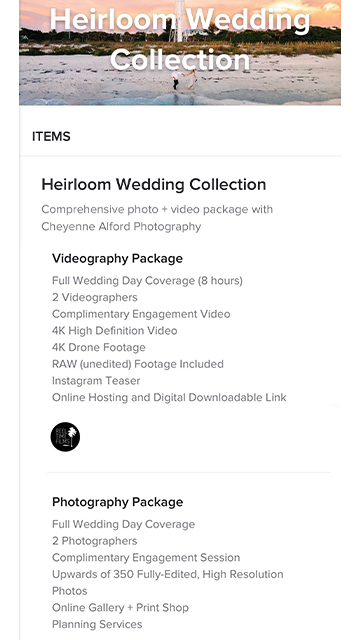Select the Photography Package heading
This screenshot has width=360, height=640.
pos(117,502)
